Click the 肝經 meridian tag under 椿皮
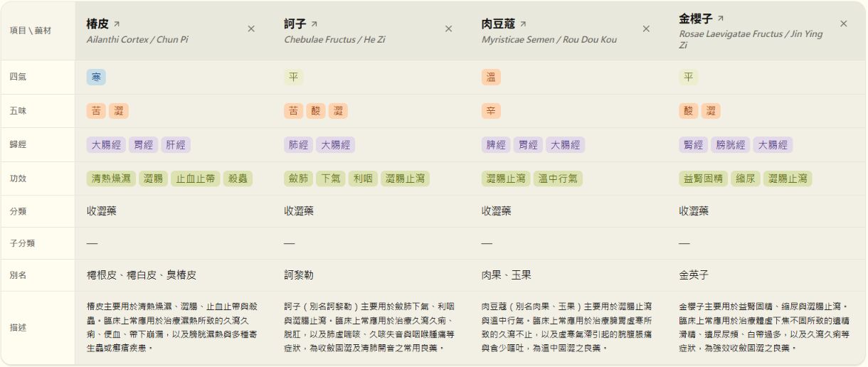This screenshot has height=367, width=868. 176,145
